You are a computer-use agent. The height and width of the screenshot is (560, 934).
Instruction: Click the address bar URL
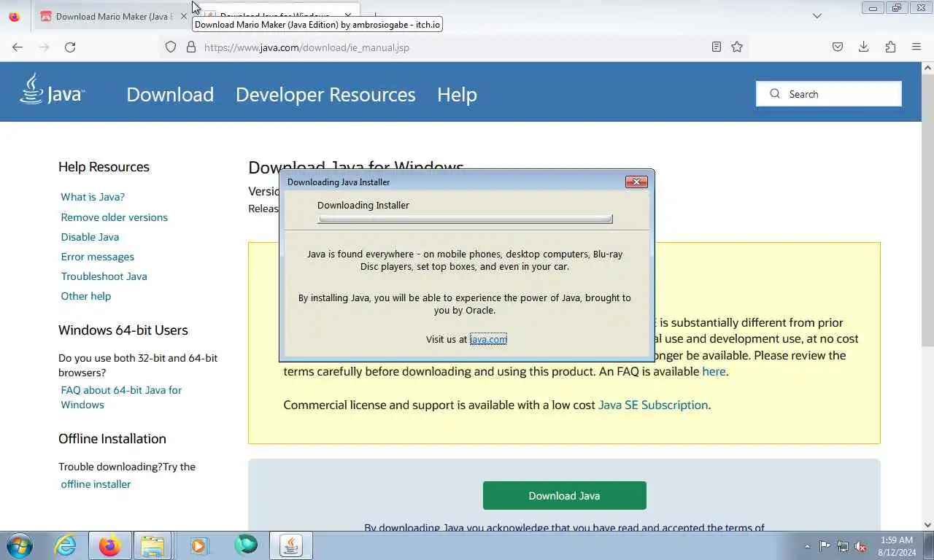pos(306,47)
